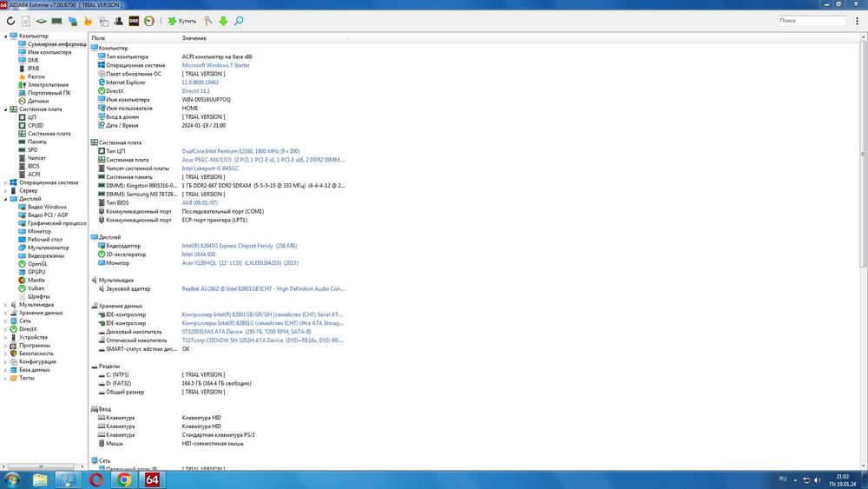Select Чипсет in the tree
The image size is (868, 489).
36,158
